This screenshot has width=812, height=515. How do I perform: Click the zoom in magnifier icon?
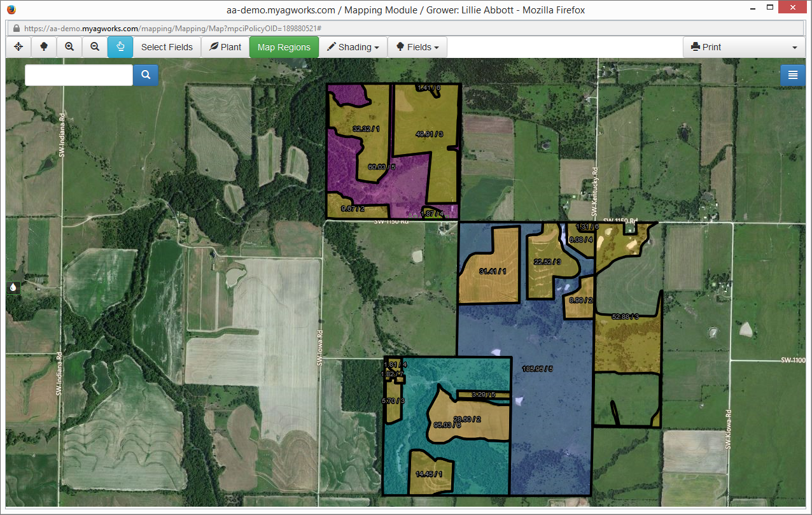(69, 46)
